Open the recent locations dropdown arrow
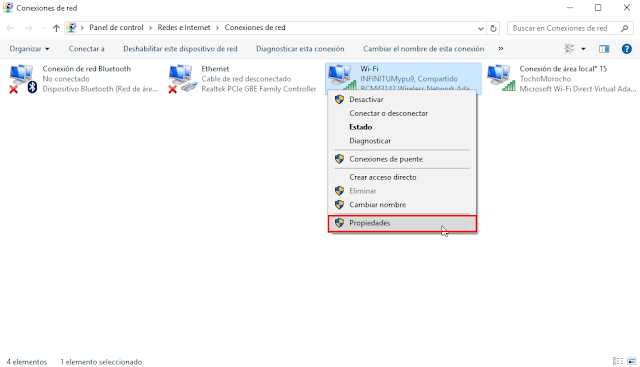Screen dimensions: 640x367 click(x=43, y=28)
